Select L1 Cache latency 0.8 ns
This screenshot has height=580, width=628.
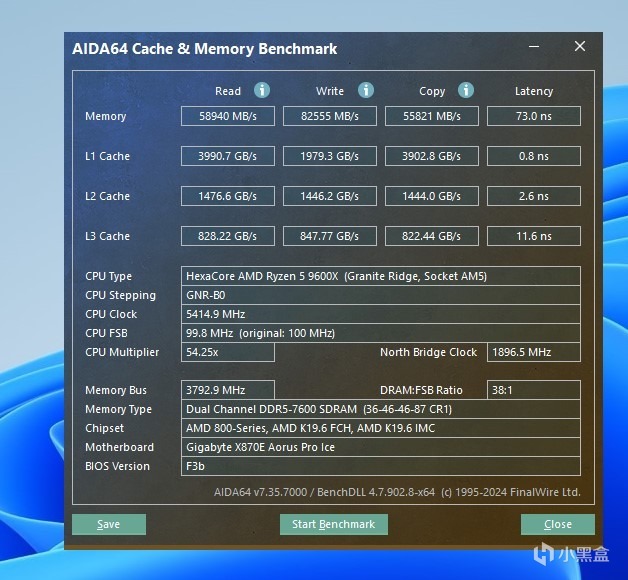[534, 156]
